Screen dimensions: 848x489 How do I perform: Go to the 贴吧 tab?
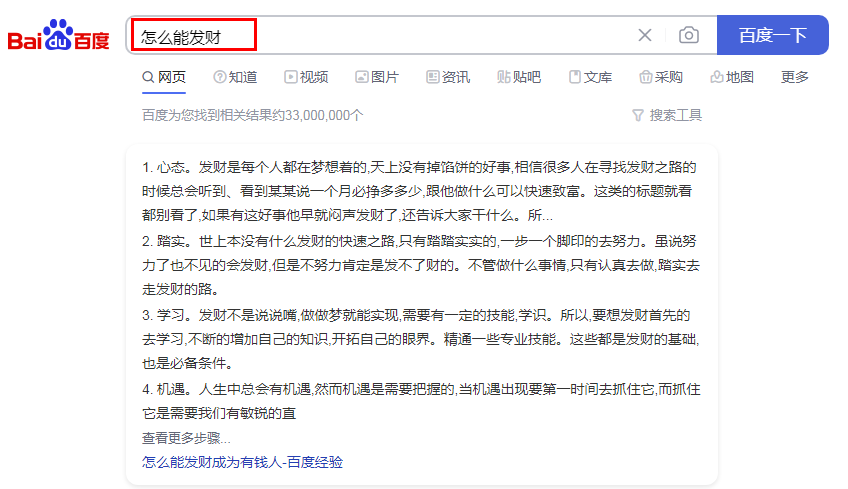[519, 77]
